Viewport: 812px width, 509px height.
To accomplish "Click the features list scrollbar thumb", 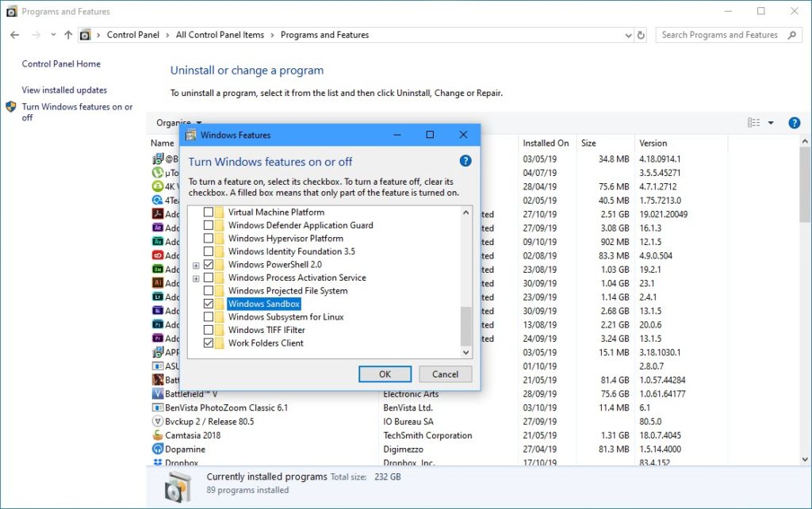I will 465,326.
